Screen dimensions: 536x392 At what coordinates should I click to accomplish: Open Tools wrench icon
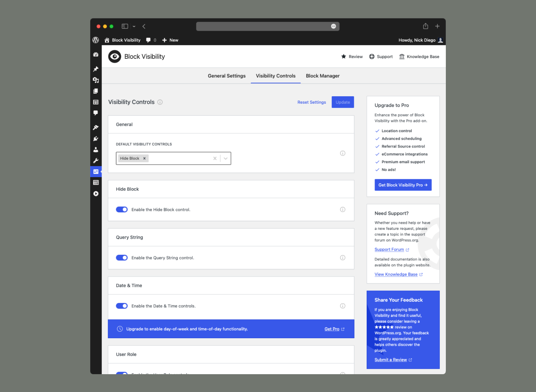96,161
